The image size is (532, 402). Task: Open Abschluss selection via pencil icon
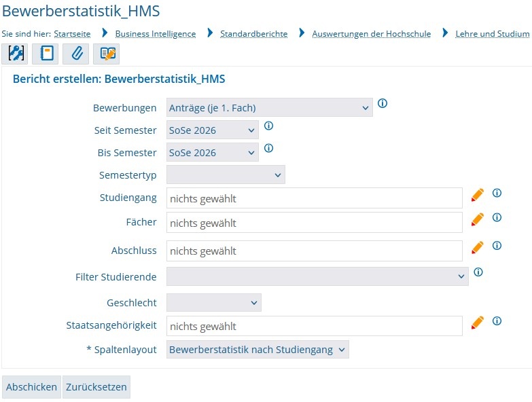tap(478, 248)
